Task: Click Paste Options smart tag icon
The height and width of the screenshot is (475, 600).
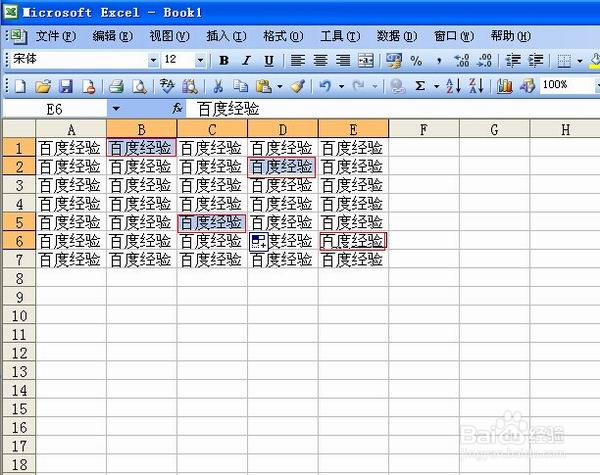Action: (x=259, y=242)
